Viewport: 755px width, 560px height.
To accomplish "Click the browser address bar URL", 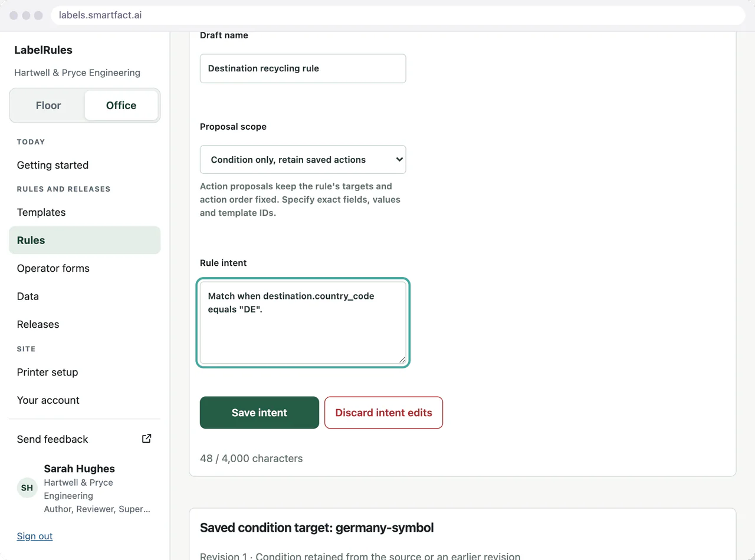I will pos(100,15).
